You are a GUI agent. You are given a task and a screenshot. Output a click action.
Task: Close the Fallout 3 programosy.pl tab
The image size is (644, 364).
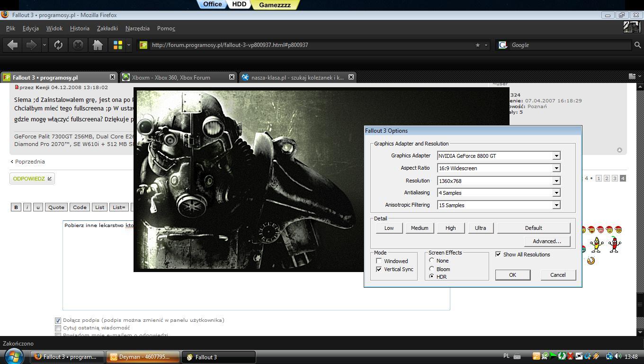click(112, 77)
